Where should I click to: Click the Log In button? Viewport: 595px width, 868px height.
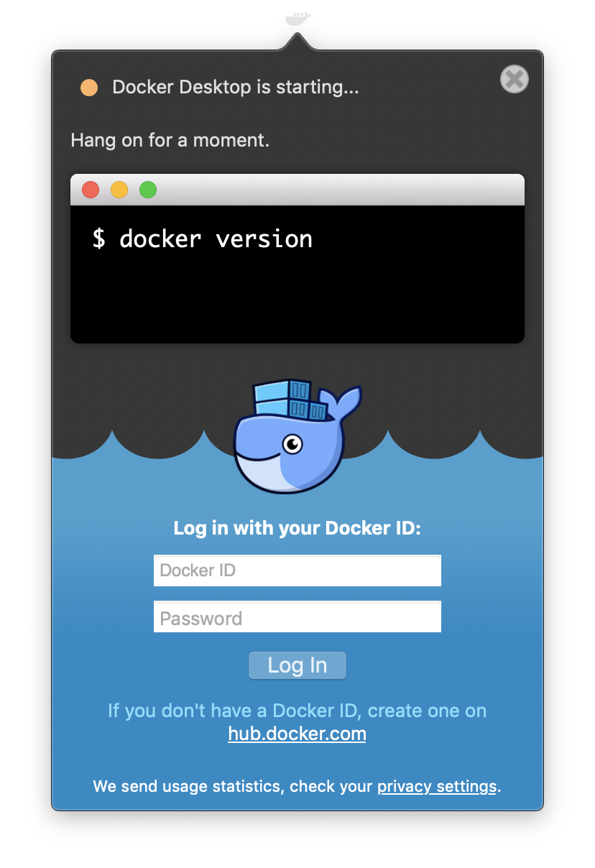tap(297, 665)
